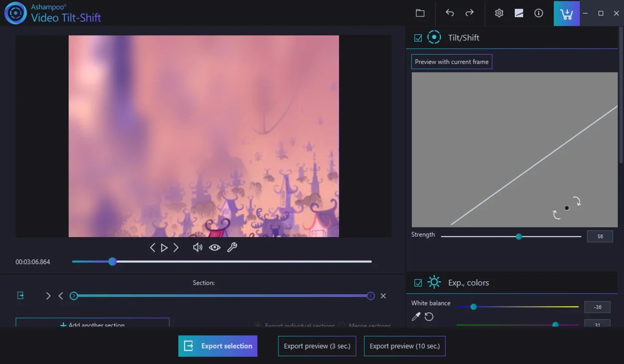Viewport: 624px width, 364px height.
Task: Click the diagonal focus line in tilt preview
Action: click(x=534, y=166)
